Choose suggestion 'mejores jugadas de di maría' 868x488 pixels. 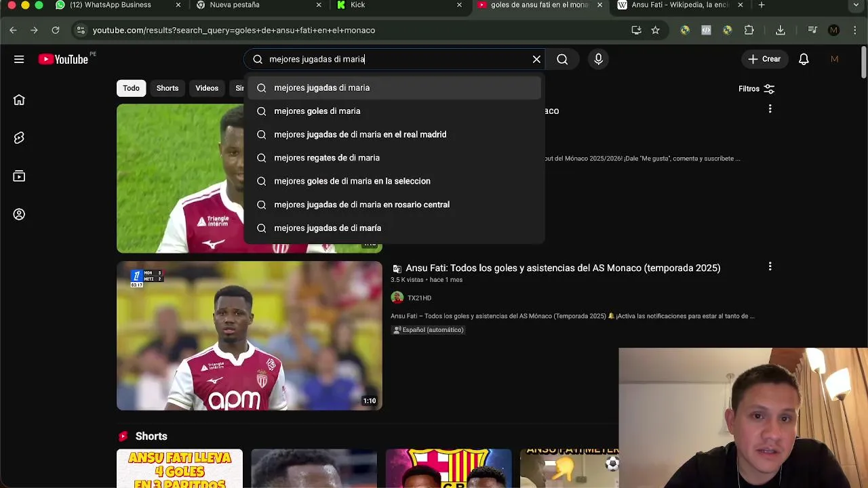coord(395,228)
